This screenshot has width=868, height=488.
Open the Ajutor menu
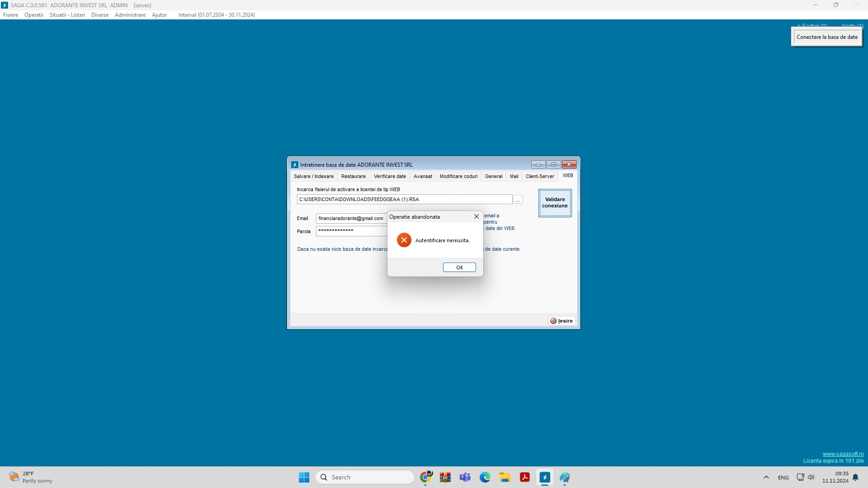tap(159, 15)
